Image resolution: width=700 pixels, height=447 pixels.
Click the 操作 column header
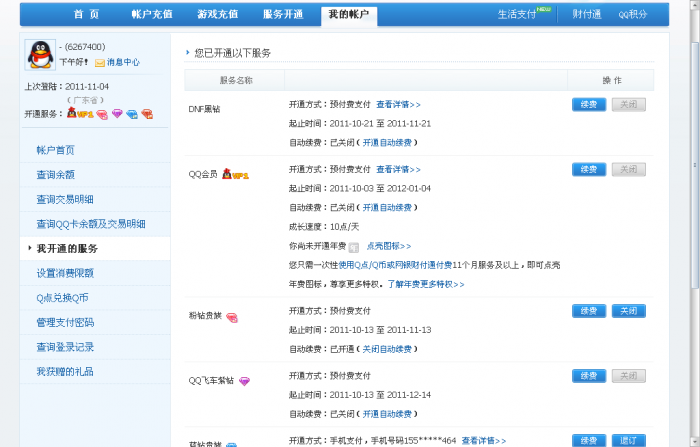[611, 80]
